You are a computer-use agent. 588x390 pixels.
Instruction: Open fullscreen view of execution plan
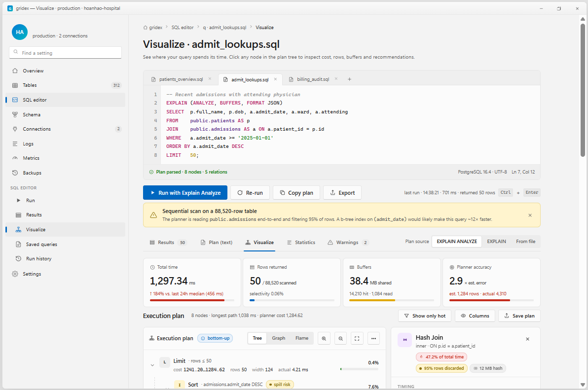click(357, 338)
